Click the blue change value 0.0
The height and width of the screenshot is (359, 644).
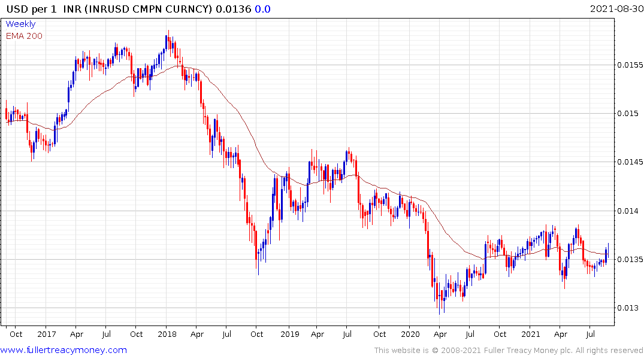[x=262, y=9]
